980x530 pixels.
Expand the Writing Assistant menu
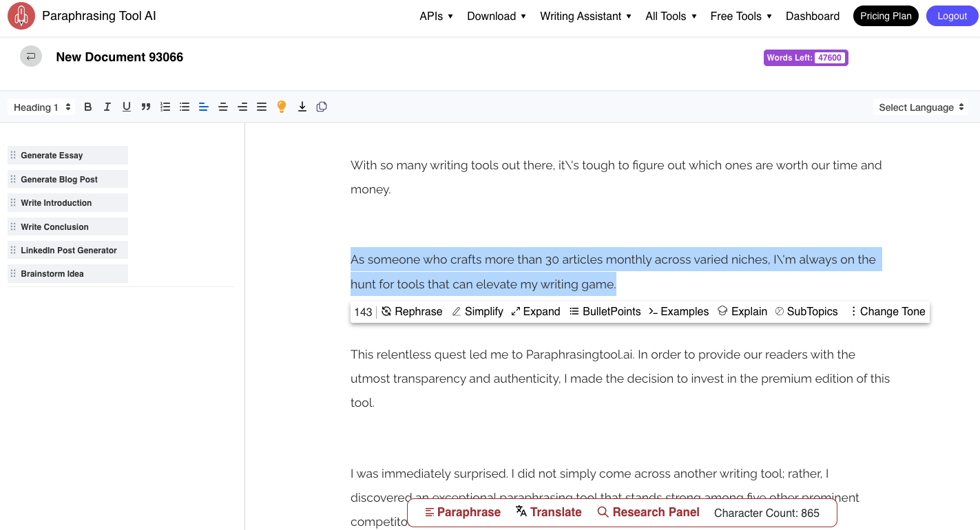(x=585, y=16)
